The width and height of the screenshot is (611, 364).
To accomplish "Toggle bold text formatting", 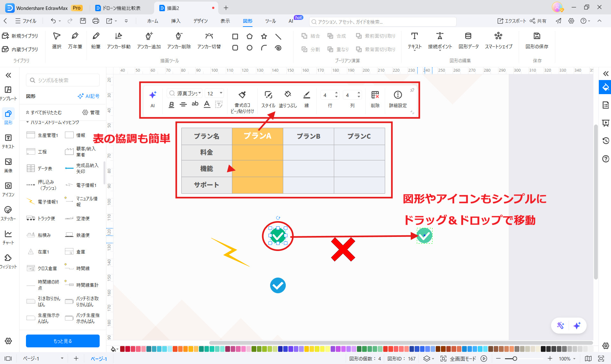I will [x=171, y=104].
